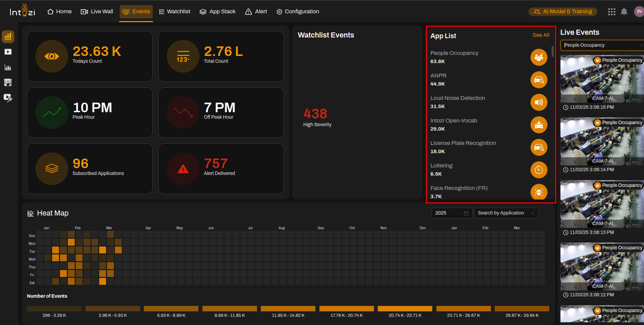The height and width of the screenshot is (325, 644).
Task: Switch to the Watchlist tab
Action: 175,12
